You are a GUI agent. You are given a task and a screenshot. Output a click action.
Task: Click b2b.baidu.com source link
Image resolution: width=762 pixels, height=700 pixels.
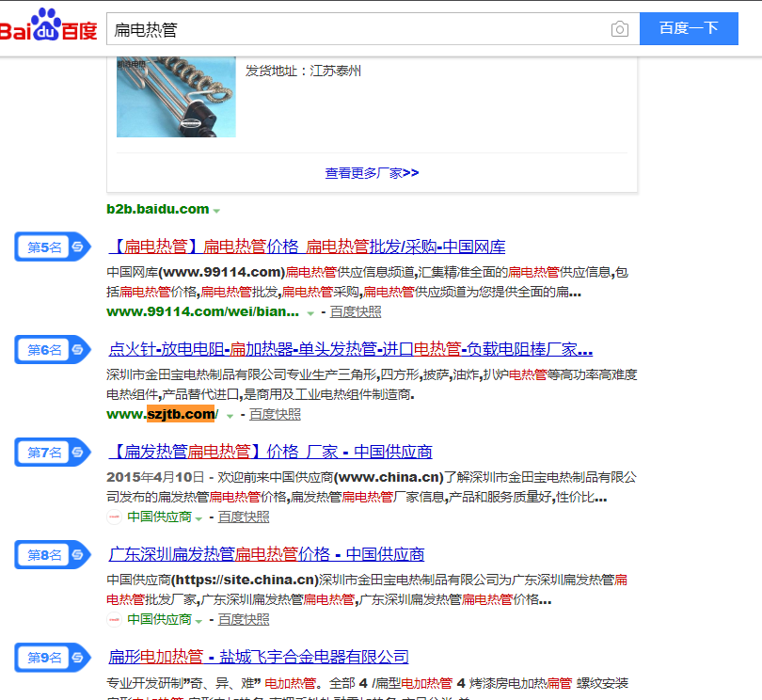click(x=157, y=209)
